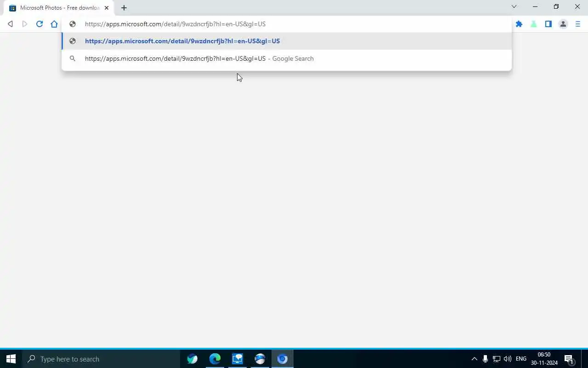Toggle the side panel icon
This screenshot has width=588, height=368.
click(548, 24)
